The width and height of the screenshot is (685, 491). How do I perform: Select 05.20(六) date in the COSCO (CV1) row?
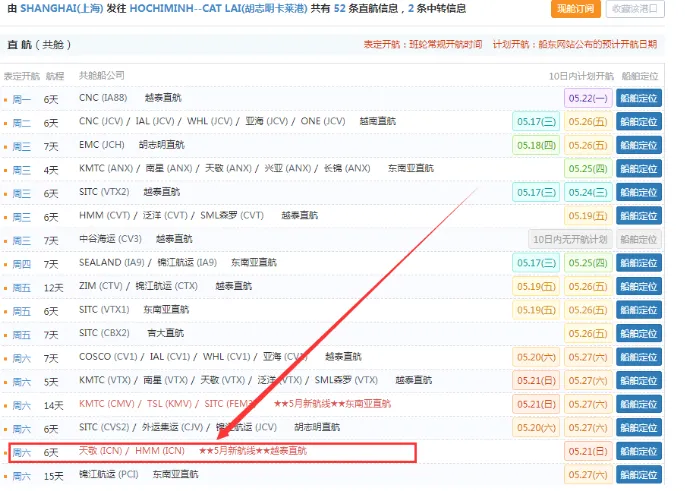click(x=536, y=358)
